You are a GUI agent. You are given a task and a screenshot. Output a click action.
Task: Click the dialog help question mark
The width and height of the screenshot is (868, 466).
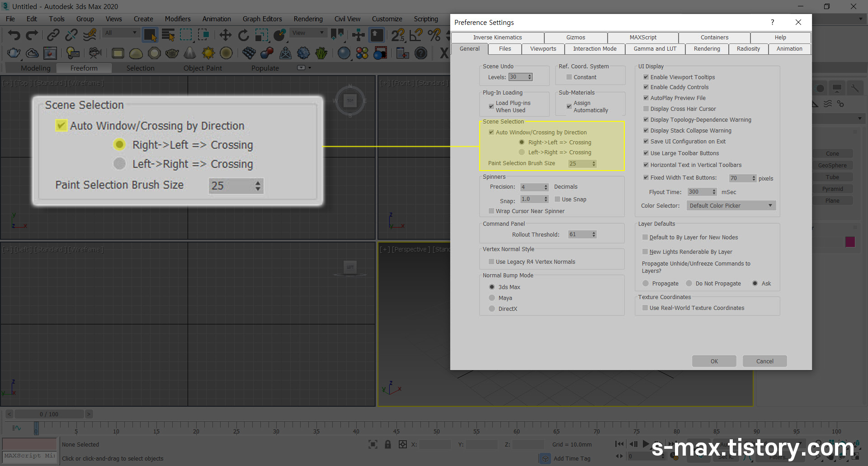tap(772, 22)
